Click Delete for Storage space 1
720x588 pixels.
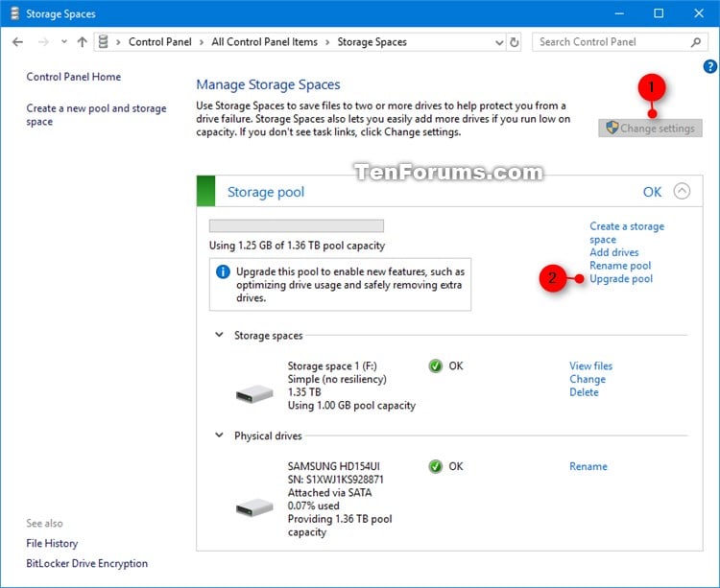pyautogui.click(x=584, y=392)
